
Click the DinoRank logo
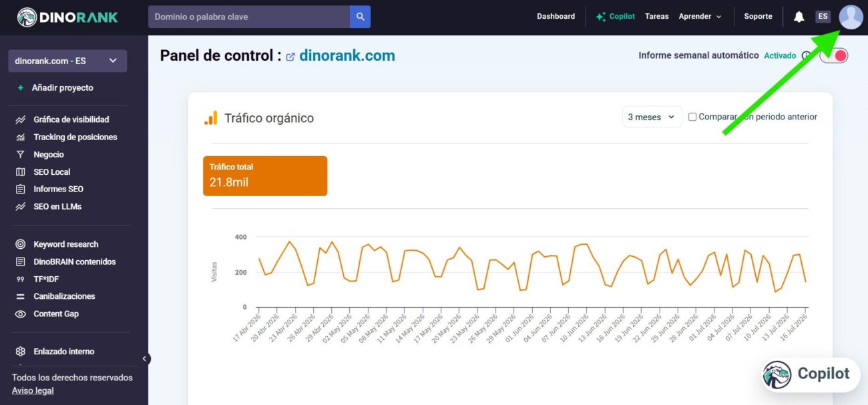67,17
